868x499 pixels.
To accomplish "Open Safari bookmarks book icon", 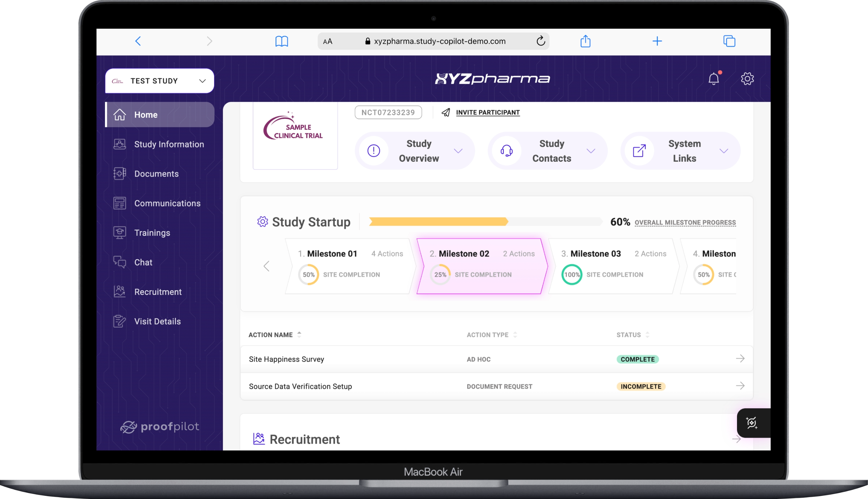I will pyautogui.click(x=282, y=41).
